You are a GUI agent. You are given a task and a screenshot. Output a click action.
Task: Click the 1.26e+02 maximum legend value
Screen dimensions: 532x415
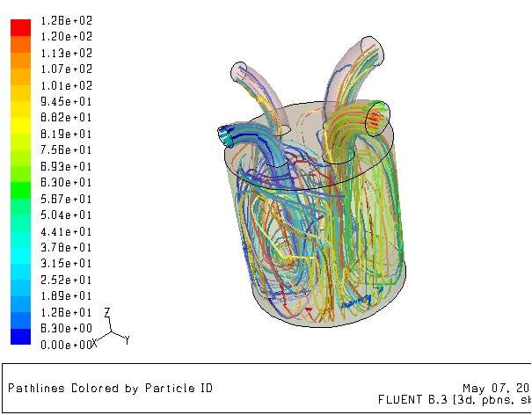(x=67, y=20)
